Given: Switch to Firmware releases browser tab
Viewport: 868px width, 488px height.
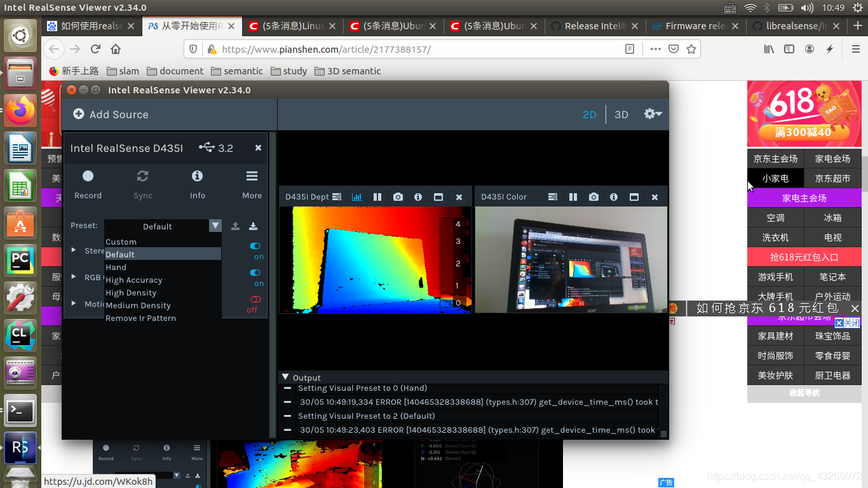Looking at the screenshot, I should point(696,26).
